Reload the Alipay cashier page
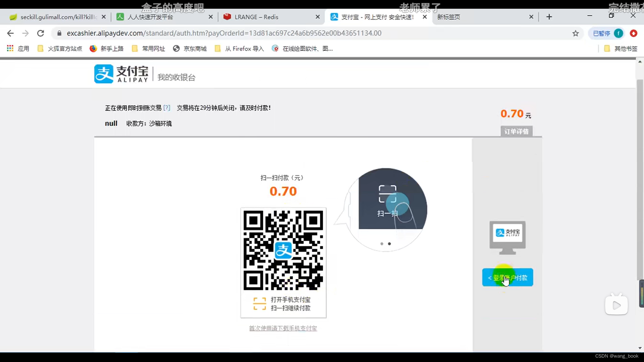Image resolution: width=644 pixels, height=362 pixels. point(41,33)
